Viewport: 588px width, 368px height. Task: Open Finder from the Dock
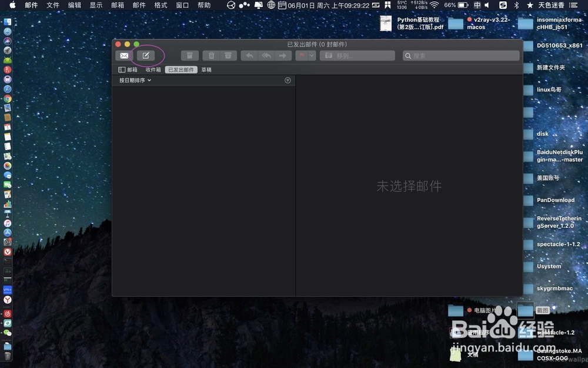coord(8,22)
